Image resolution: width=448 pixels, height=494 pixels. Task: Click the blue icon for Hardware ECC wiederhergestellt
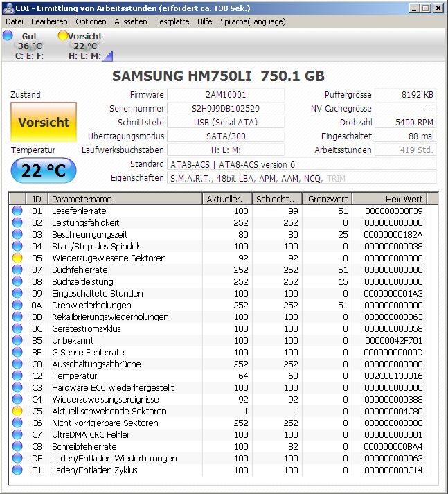point(17,387)
